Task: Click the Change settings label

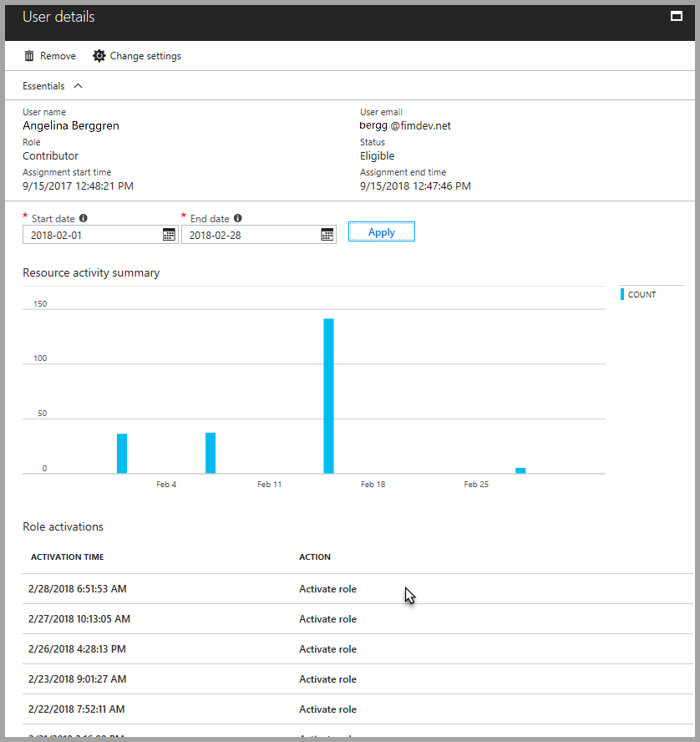Action: point(145,56)
